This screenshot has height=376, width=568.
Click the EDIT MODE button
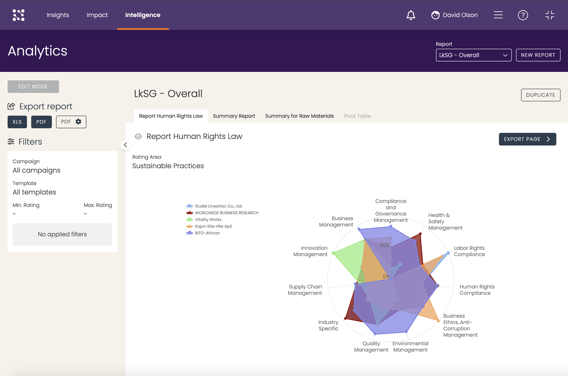pyautogui.click(x=33, y=87)
